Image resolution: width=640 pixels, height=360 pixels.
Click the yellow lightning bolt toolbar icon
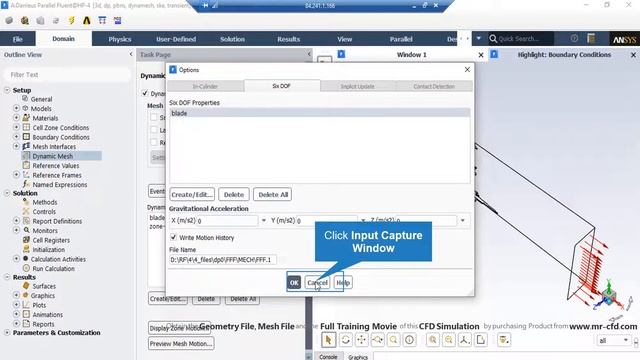[71, 20]
